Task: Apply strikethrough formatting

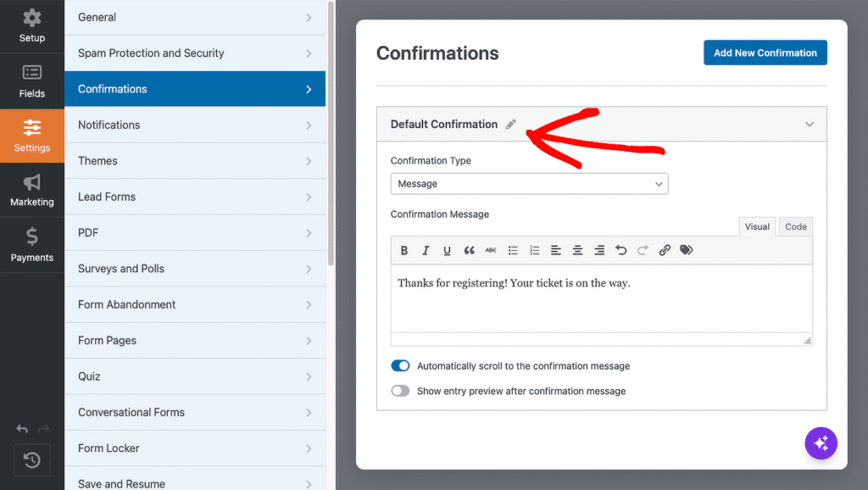Action: (x=491, y=250)
